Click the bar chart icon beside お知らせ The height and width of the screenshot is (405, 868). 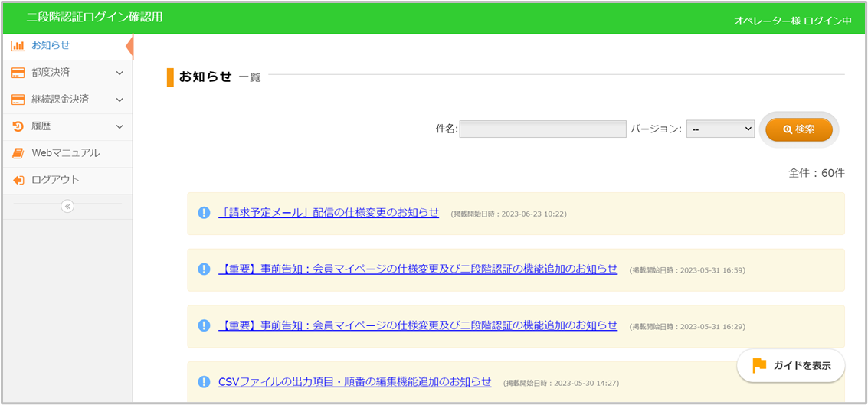(x=18, y=46)
